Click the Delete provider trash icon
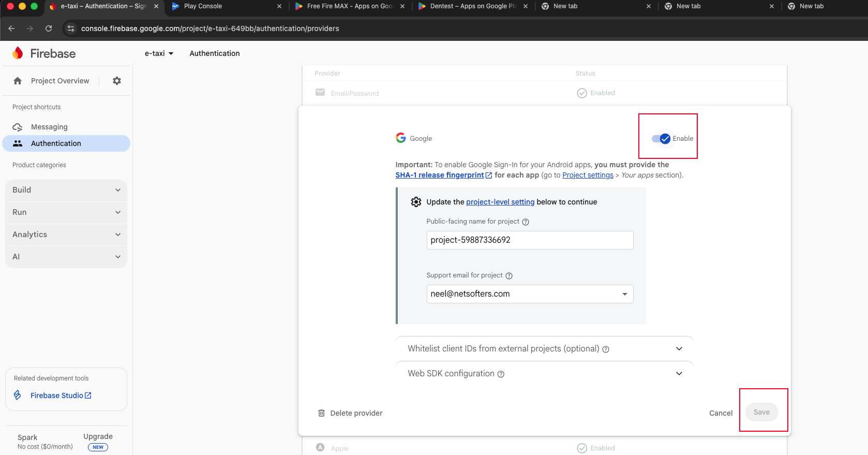868x455 pixels. [x=321, y=413]
